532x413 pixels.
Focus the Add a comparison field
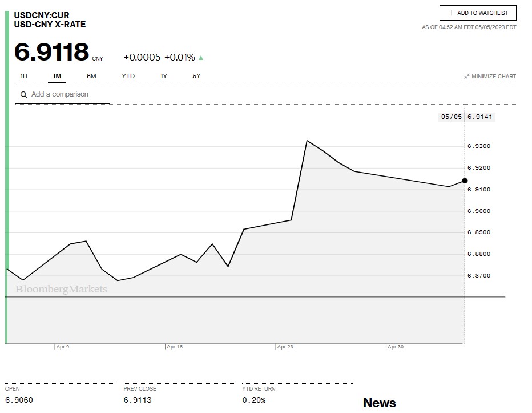pos(68,94)
